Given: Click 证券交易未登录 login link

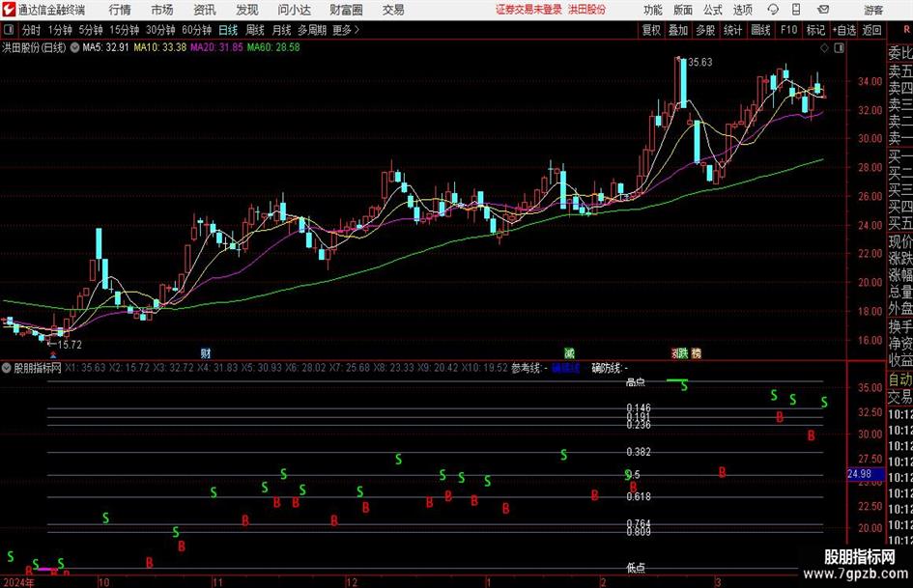Looking at the screenshot, I should point(528,10).
